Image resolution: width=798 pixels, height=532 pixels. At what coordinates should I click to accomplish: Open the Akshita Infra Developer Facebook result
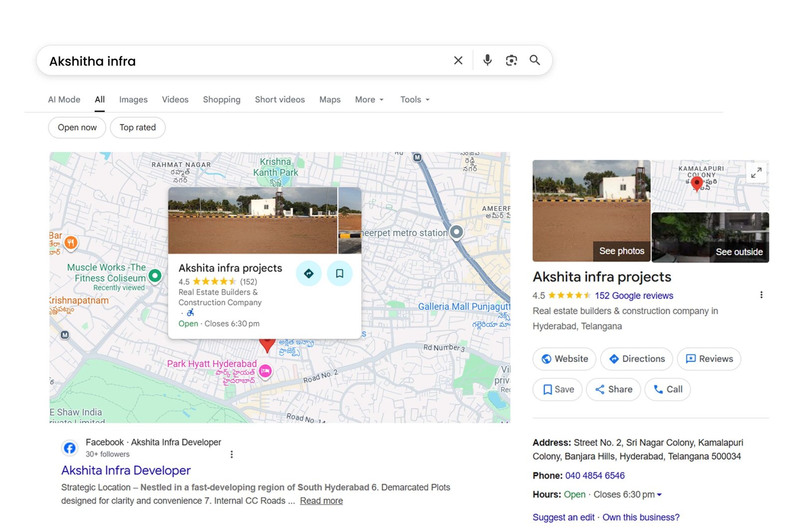pyautogui.click(x=125, y=470)
